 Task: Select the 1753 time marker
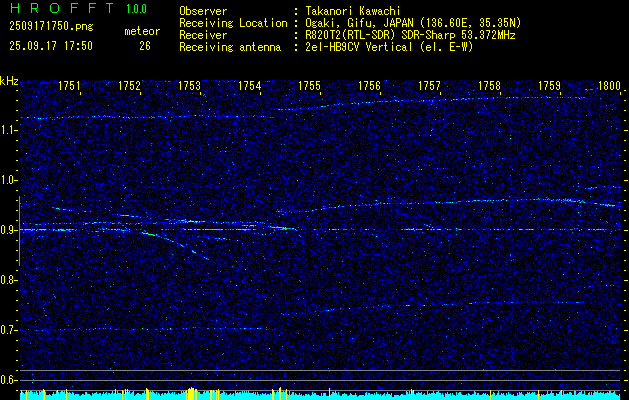point(190,87)
